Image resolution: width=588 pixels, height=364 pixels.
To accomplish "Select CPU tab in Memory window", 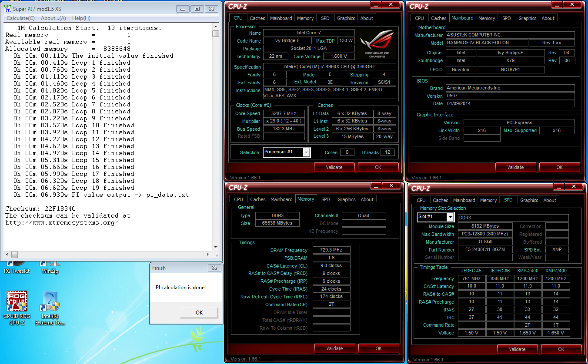I will coord(238,199).
